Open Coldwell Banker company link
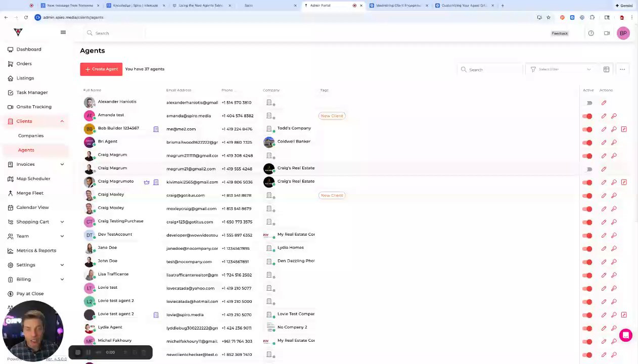Viewport: 638px width, 364px height. click(x=294, y=142)
